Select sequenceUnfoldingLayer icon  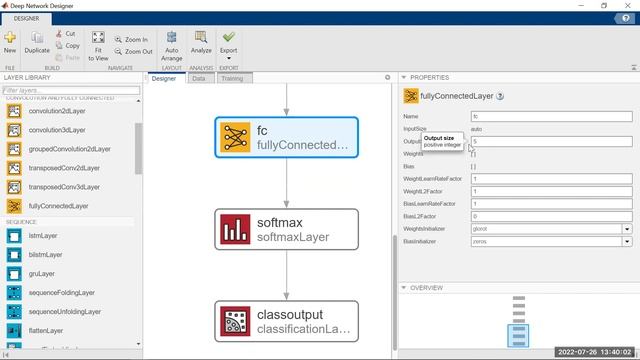click(x=14, y=312)
